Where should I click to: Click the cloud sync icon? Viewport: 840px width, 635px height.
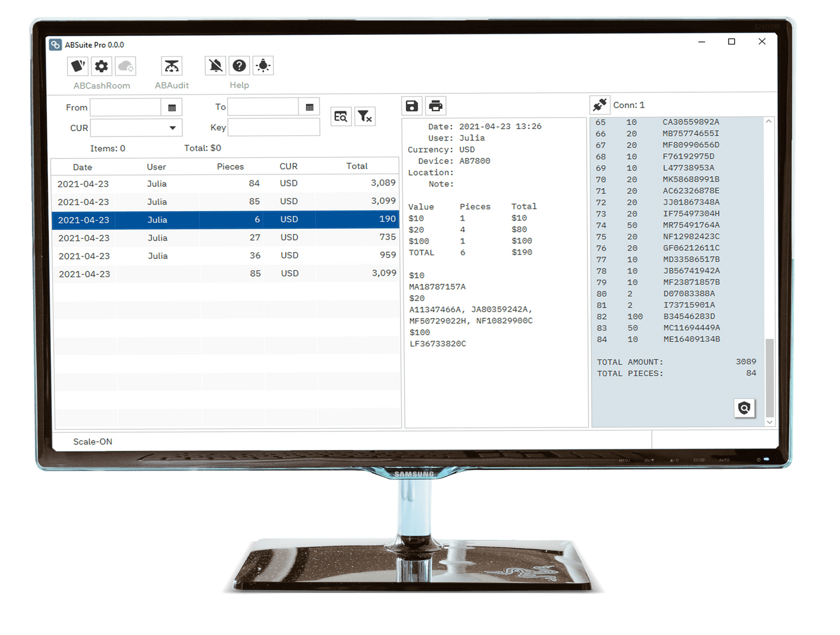(125, 66)
